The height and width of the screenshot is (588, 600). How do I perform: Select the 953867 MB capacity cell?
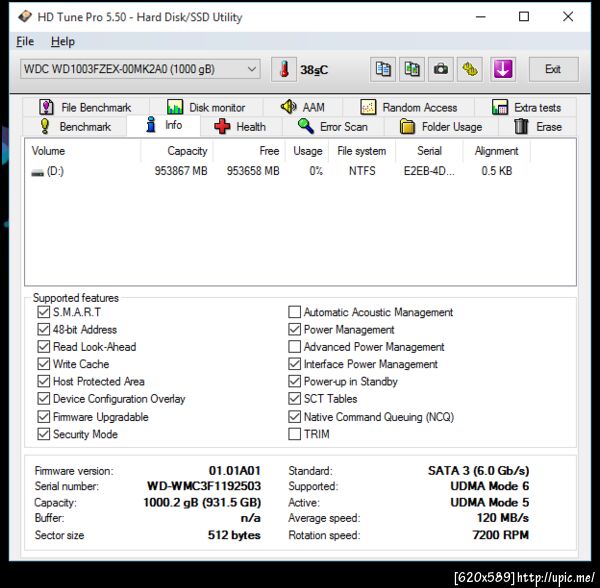point(181,171)
